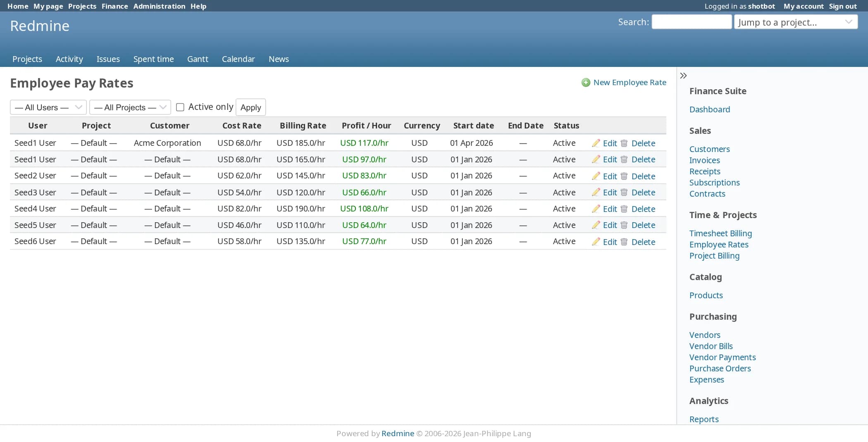Screen dimensions: 868x442
Task: Click pencil icon for Seed4 User row
Action: tap(596, 209)
